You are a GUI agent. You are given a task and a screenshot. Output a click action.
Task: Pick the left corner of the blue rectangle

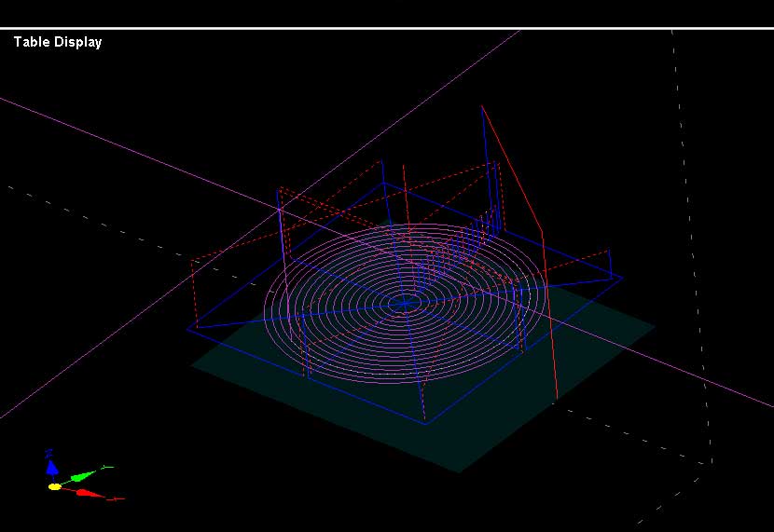187,328
